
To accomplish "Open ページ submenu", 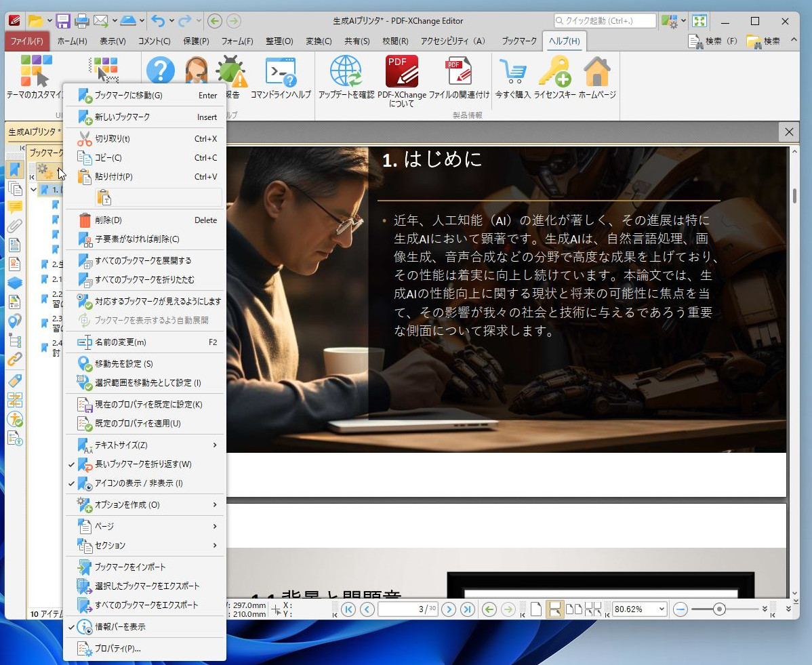I will tap(145, 526).
